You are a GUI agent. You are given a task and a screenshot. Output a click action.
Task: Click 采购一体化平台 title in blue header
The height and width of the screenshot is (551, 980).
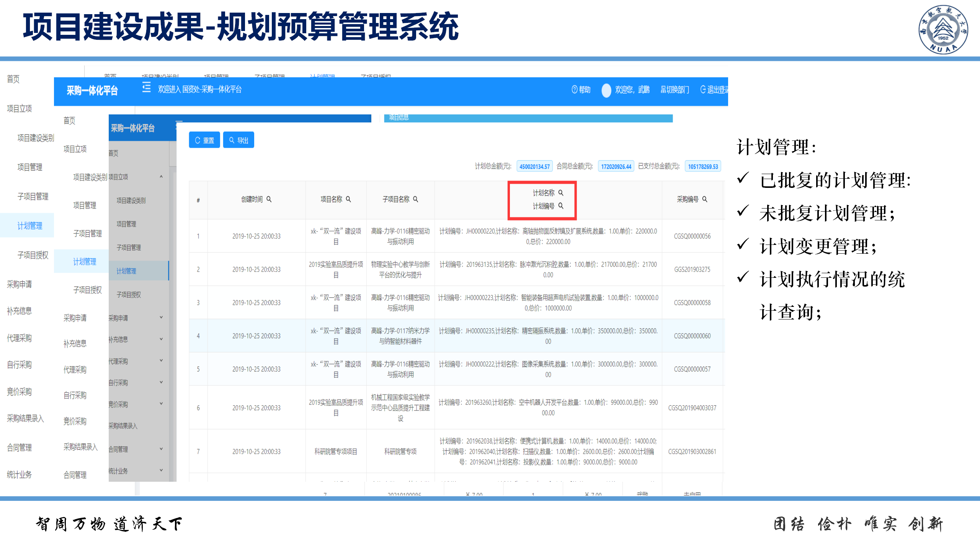(92, 91)
